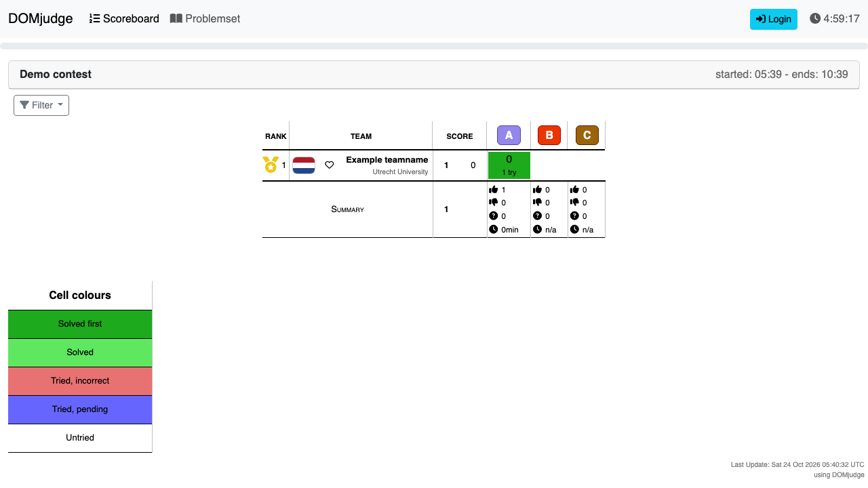Open problem B badge

[549, 136]
